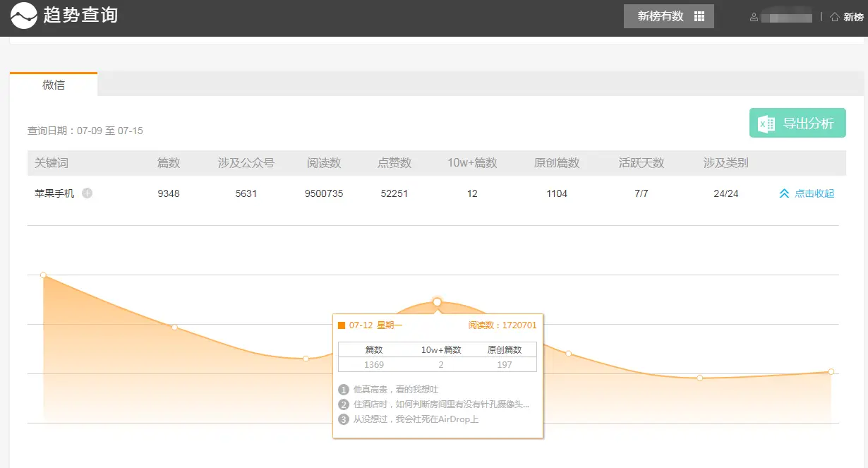Go to 新榜 home via house icon
This screenshot has height=468, width=868.
click(835, 17)
